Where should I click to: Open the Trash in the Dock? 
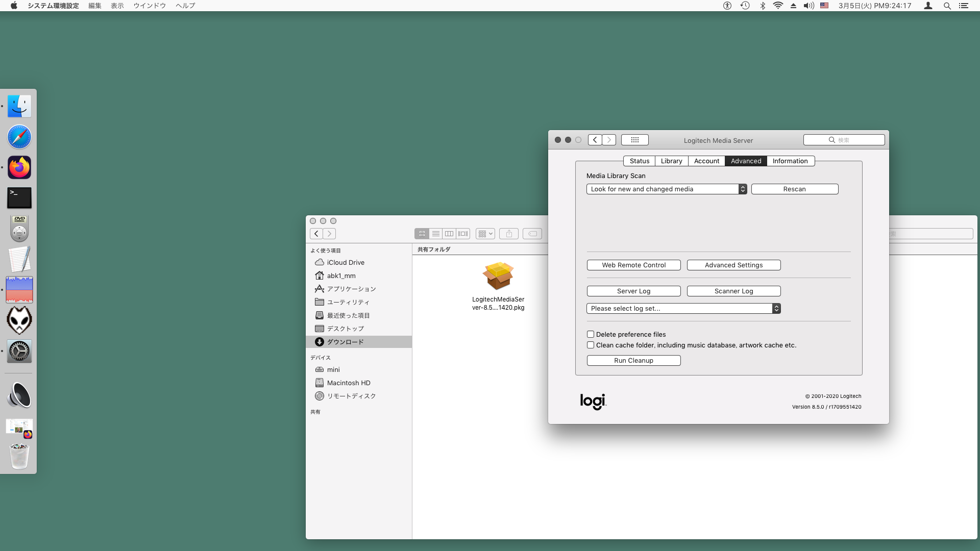pyautogui.click(x=19, y=456)
